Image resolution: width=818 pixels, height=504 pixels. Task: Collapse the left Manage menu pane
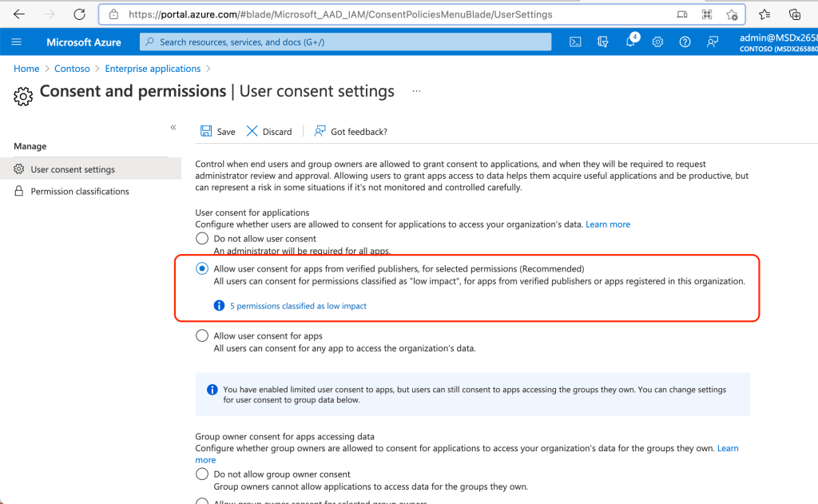[173, 128]
